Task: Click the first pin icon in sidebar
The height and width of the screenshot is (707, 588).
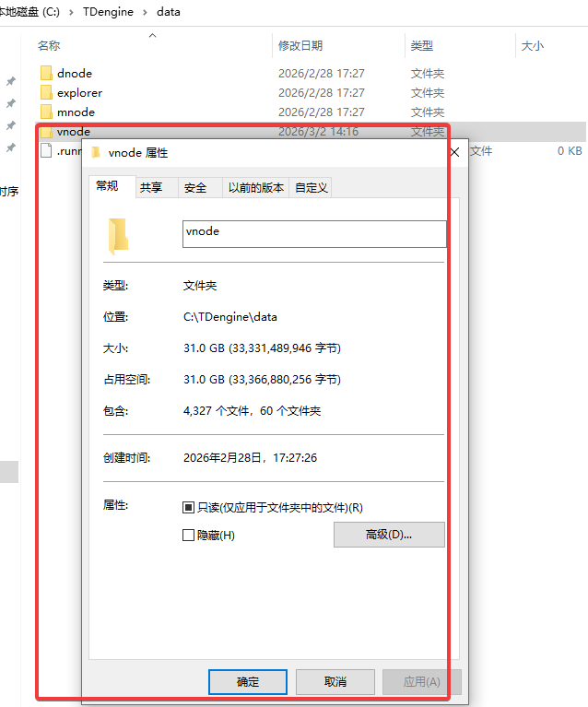Action: point(11,81)
